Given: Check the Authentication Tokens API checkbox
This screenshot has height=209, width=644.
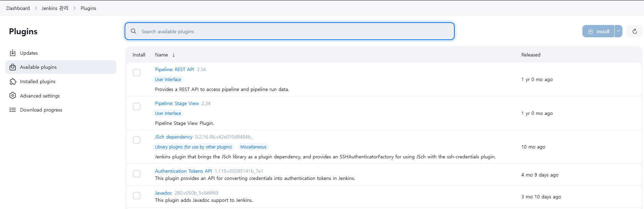Looking at the screenshot, I should pos(137,174).
